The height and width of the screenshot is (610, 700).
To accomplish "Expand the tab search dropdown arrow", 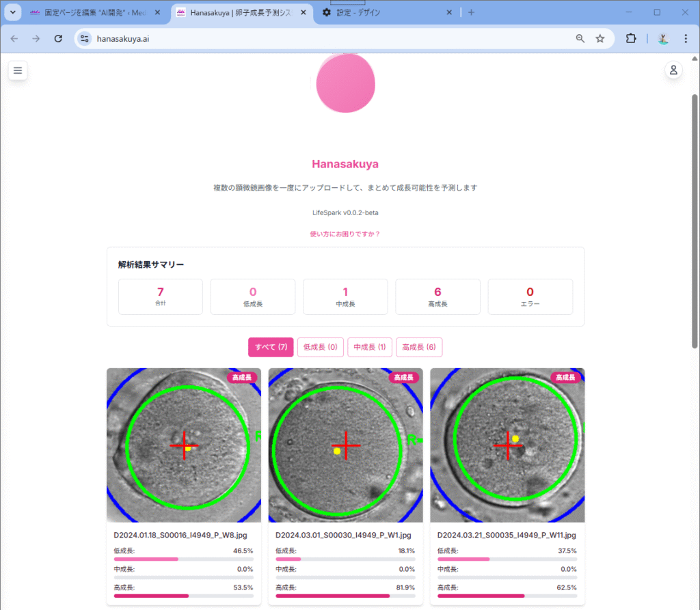I will point(12,12).
